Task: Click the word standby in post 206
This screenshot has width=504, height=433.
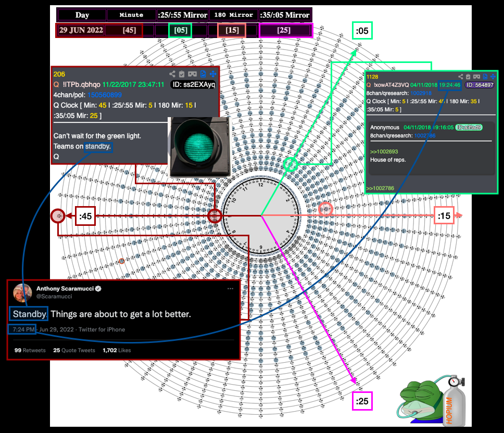Action: tap(98, 146)
